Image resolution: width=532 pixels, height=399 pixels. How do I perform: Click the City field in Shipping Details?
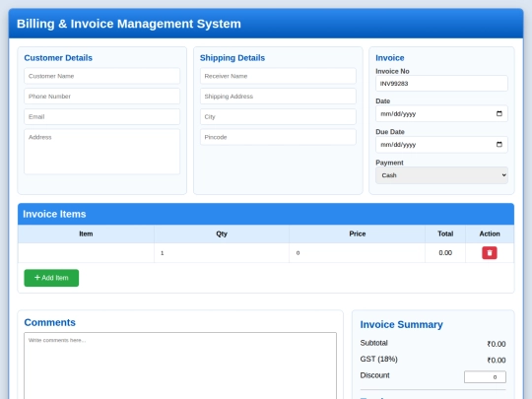pos(278,116)
